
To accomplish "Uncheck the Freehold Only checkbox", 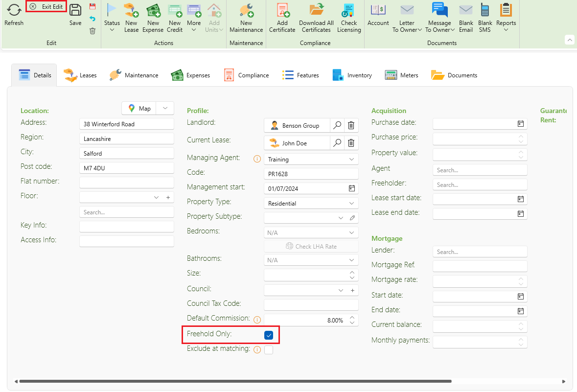I will click(x=269, y=335).
